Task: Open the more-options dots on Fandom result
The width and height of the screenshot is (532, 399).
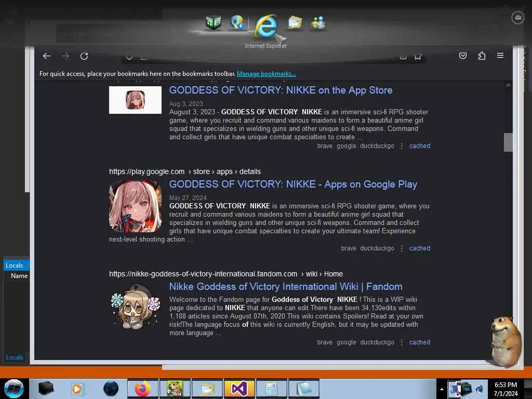Action: click(402, 342)
